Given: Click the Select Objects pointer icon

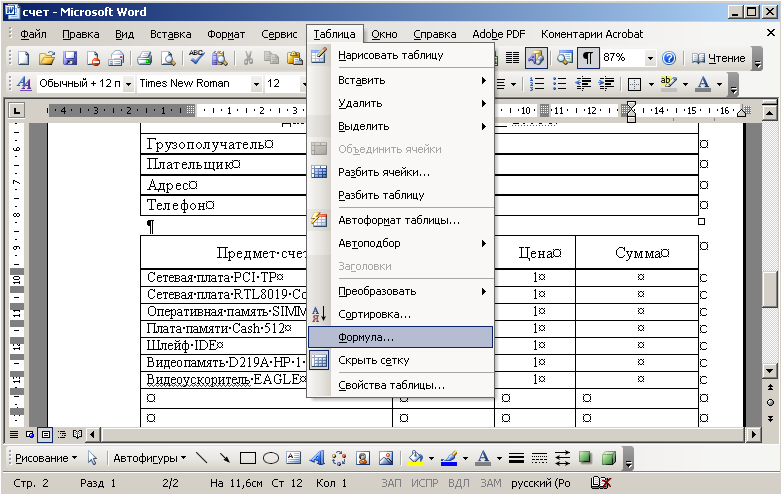Looking at the screenshot, I should point(92,458).
